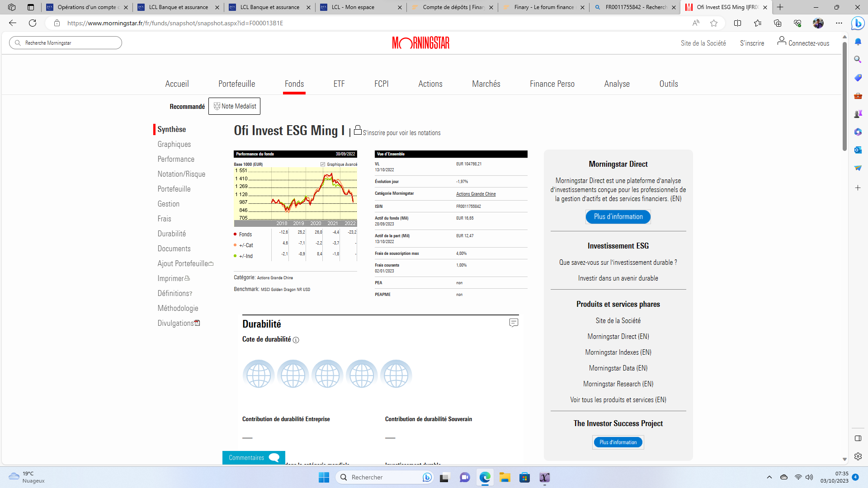Open the Actions navigation tab

(x=430, y=84)
